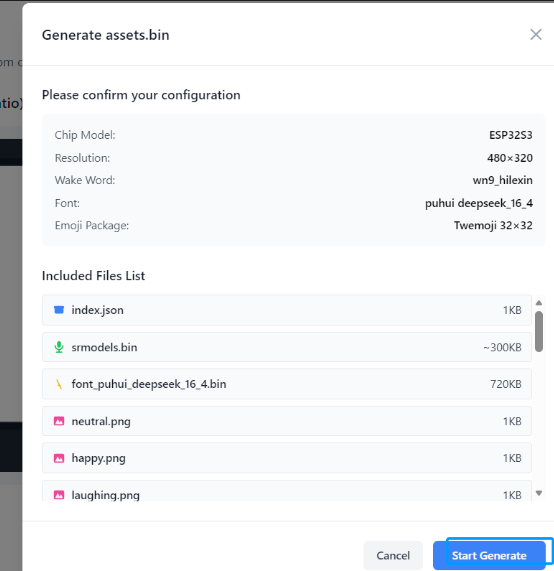Click the ESP32S3 chip model value

click(x=511, y=135)
